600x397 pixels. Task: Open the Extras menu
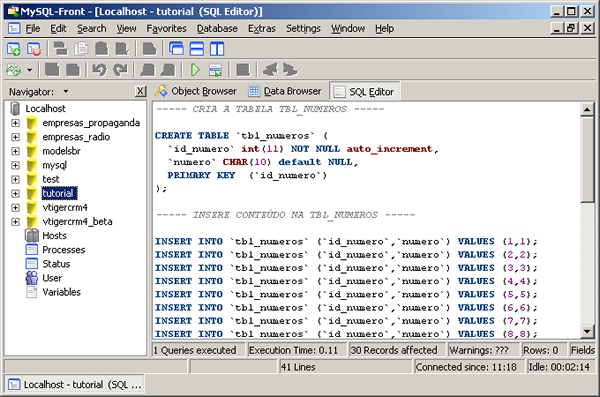[262, 29]
